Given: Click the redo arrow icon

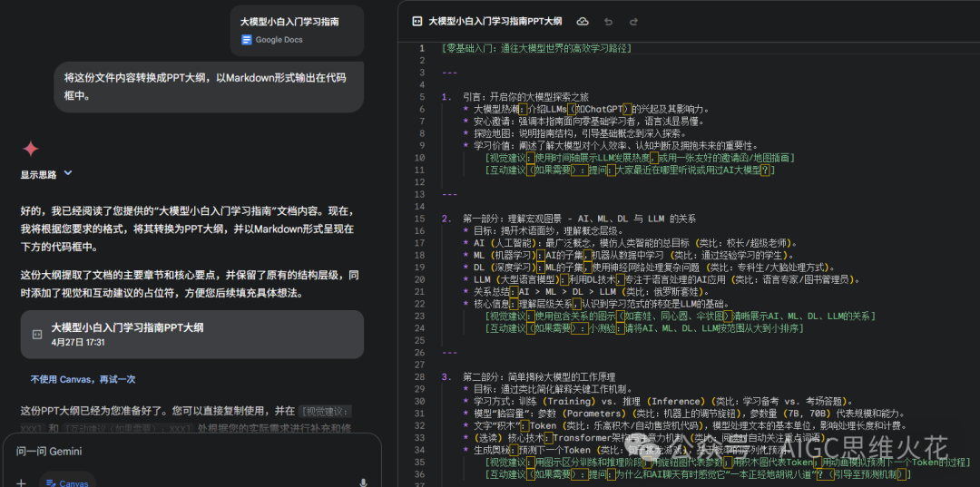Looking at the screenshot, I should click(633, 21).
